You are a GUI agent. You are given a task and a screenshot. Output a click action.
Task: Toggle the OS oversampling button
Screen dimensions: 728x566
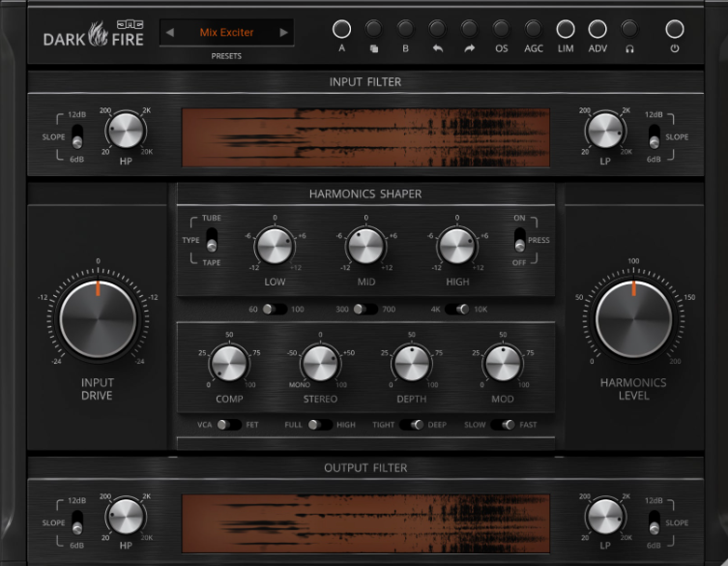(502, 29)
